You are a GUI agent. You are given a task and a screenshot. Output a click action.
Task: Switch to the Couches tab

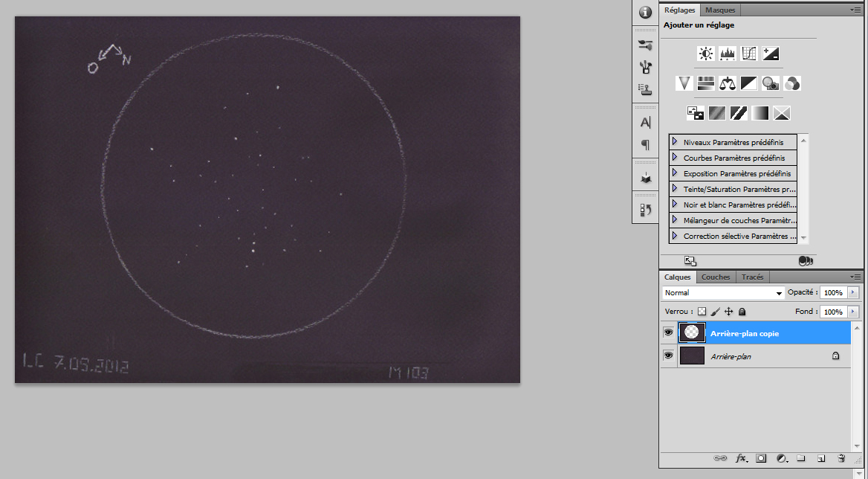[716, 277]
